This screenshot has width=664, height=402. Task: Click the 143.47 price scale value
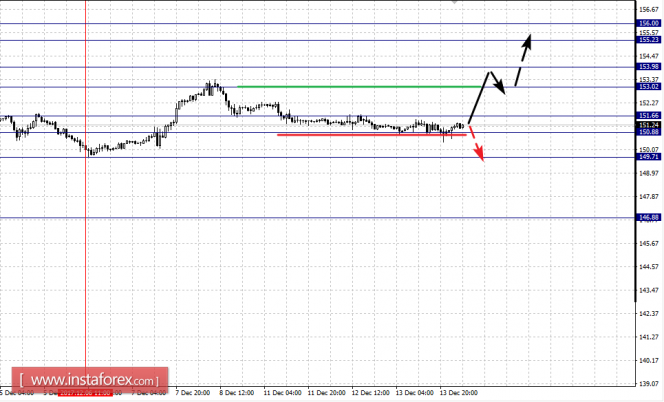point(649,290)
